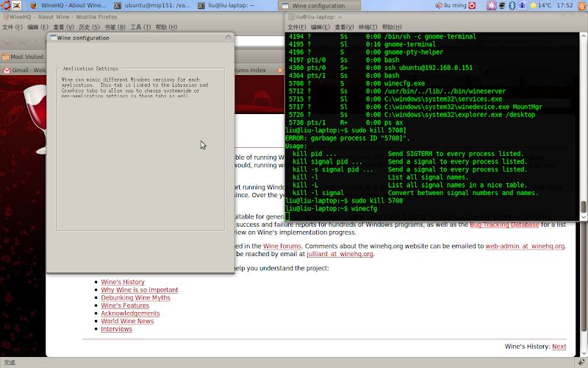This screenshot has height=368, width=588.
Task: Click in the Firefox address bar
Action: 259,41
